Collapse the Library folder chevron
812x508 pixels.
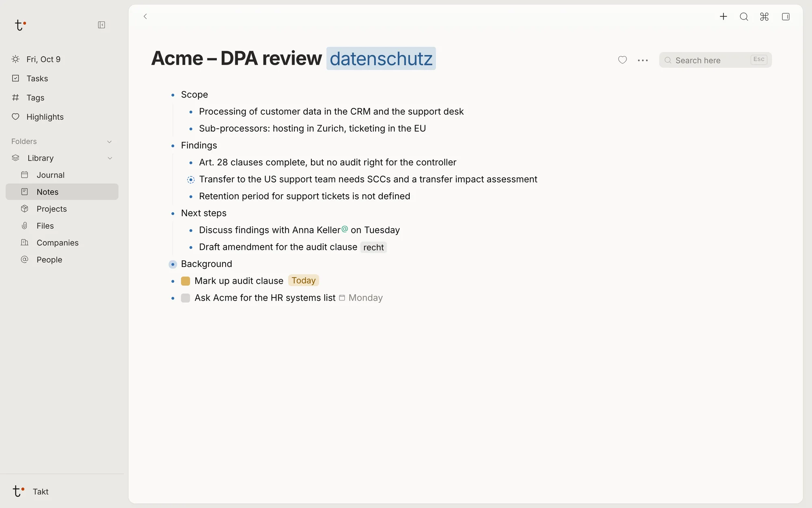click(110, 158)
